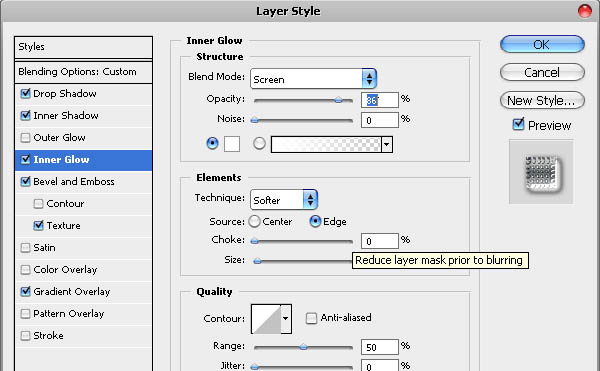Open the Contour picker dropdown arrow
Viewport: 600px width, 371px height.
pyautogui.click(x=286, y=319)
